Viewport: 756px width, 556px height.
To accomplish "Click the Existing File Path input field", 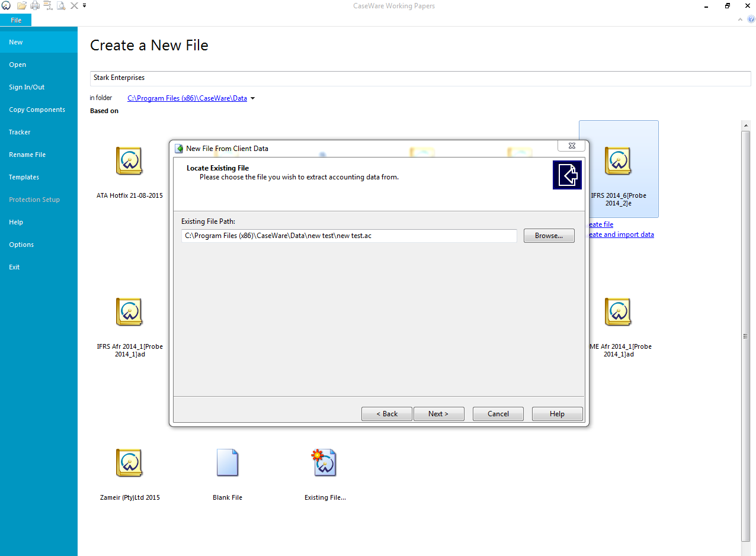I will [349, 236].
